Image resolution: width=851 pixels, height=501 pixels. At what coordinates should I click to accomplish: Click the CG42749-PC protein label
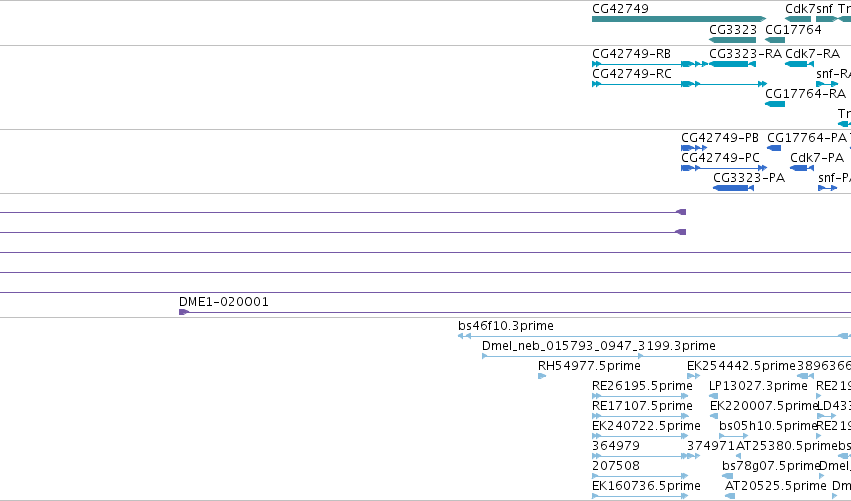pos(720,158)
